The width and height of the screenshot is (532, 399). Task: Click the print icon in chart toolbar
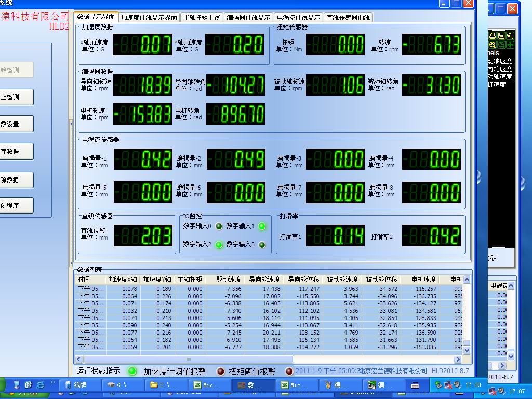493,36
